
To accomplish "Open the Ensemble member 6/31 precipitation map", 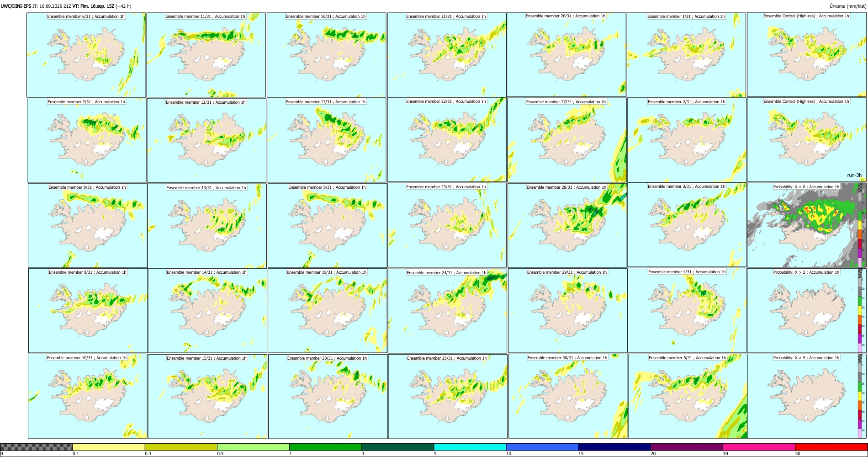I will click(x=86, y=55).
